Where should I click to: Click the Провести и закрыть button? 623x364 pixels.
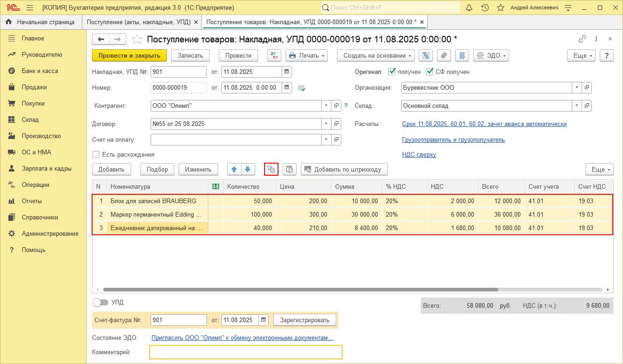pos(129,55)
